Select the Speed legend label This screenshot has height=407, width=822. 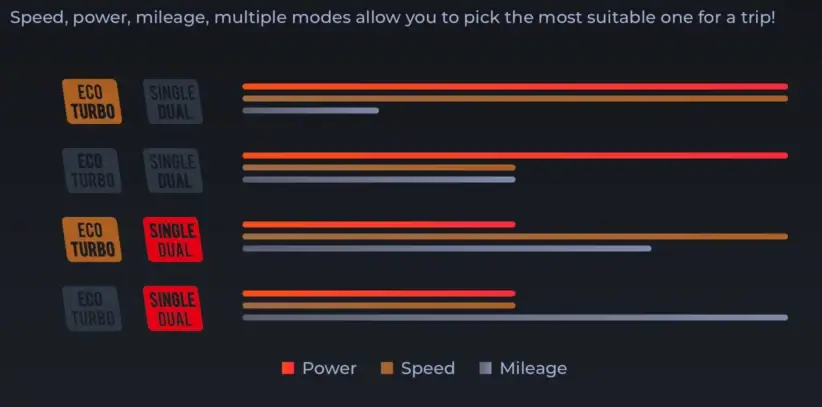[427, 368]
